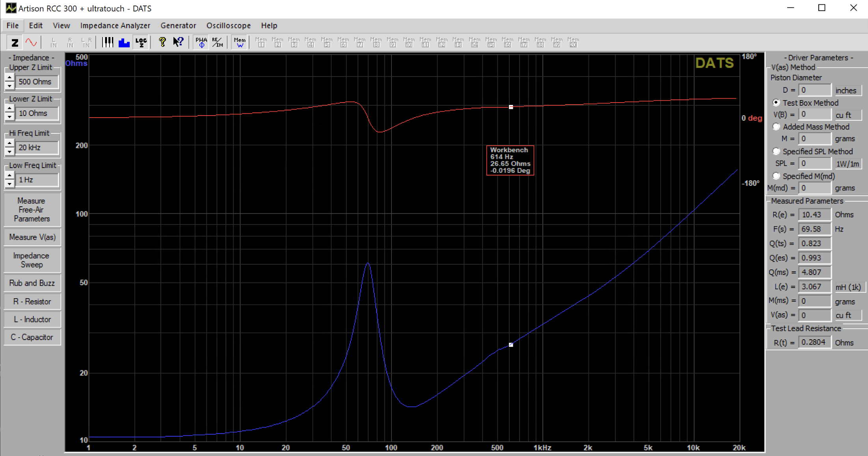Click the R - Resistor button

click(32, 302)
